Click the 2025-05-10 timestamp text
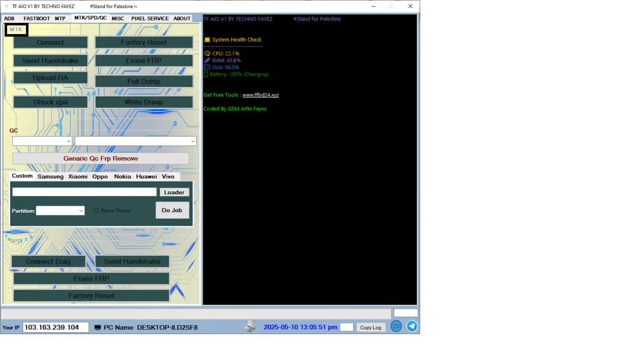 tap(300, 327)
